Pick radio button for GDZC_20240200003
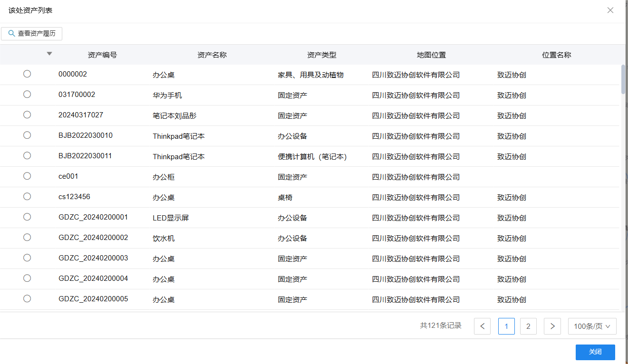Viewport: 628px width, 364px height. 27,258
